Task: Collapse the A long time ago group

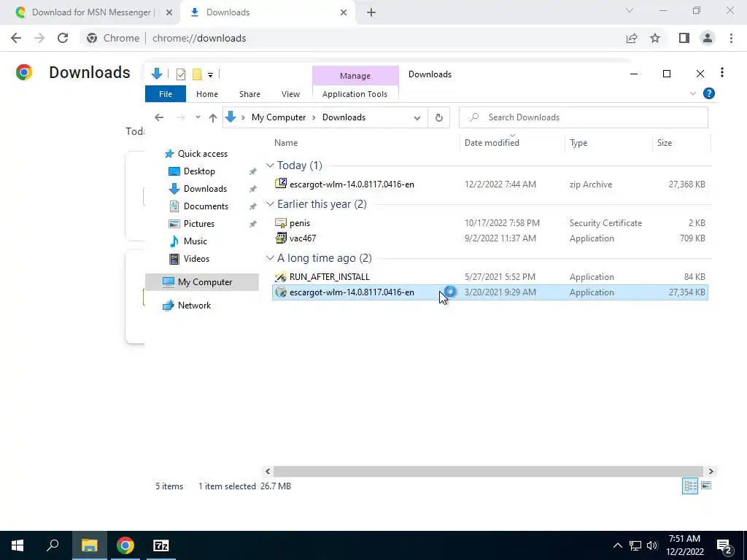Action: (270, 257)
